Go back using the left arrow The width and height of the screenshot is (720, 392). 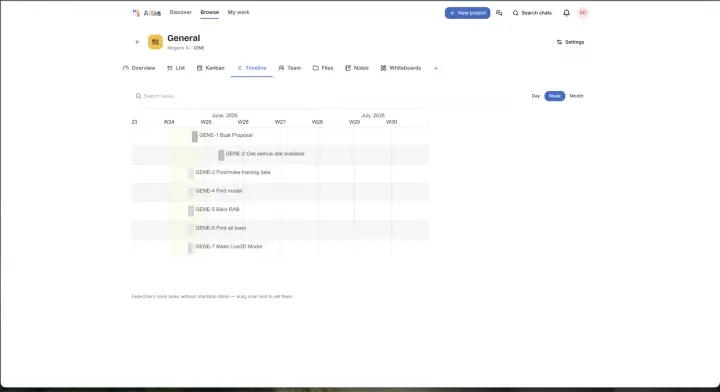[137, 42]
